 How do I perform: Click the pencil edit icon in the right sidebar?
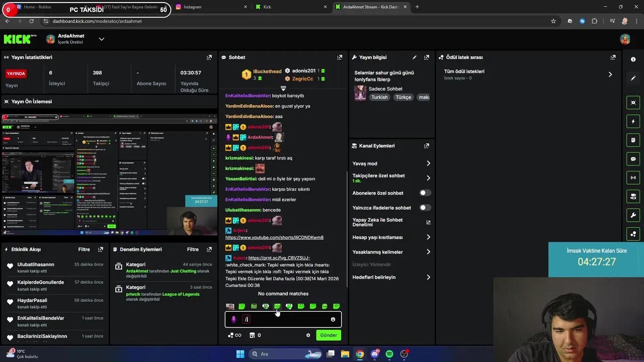(633, 78)
